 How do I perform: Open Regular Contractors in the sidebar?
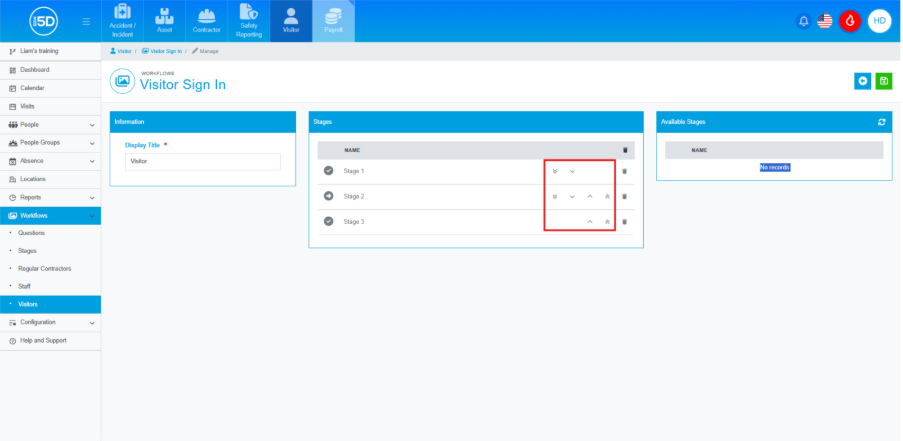44,269
